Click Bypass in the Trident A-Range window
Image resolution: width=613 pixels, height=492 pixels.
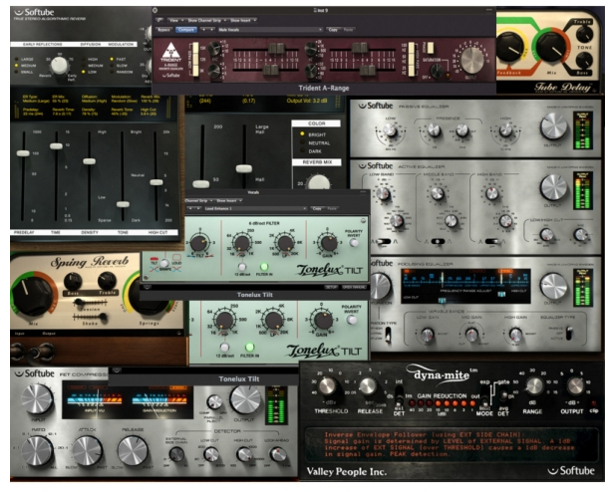click(164, 30)
